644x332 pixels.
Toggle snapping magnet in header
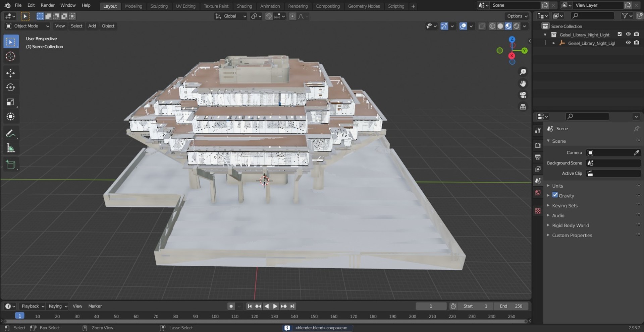(x=269, y=16)
